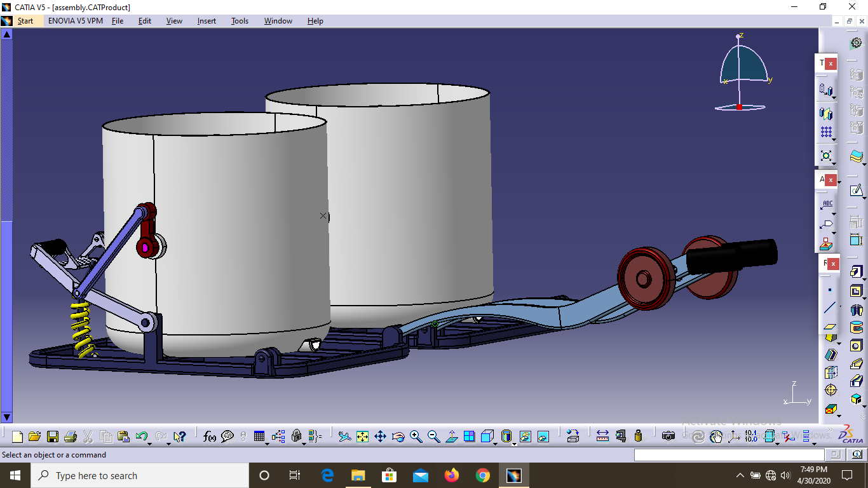Screen dimensions: 868x488
Task: Click the Normal View icon
Action: [x=452, y=437]
